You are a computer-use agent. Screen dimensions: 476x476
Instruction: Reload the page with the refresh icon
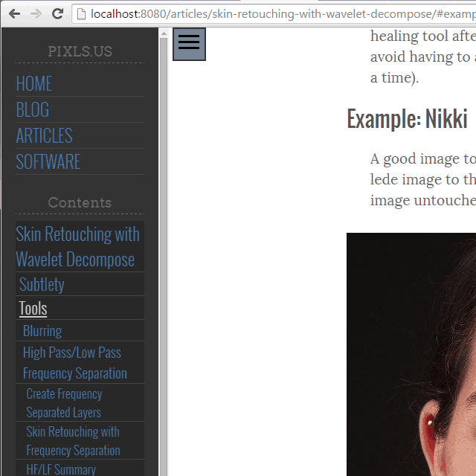point(57,13)
